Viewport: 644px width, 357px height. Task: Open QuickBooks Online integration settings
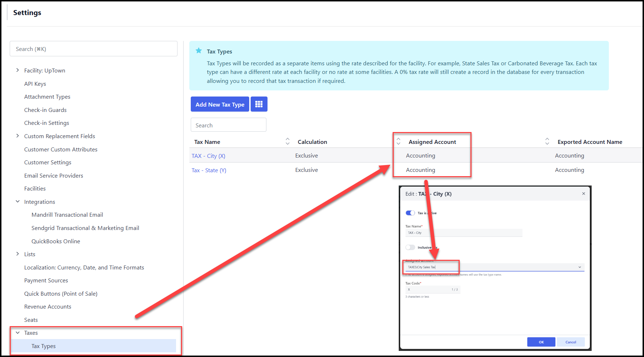56,241
